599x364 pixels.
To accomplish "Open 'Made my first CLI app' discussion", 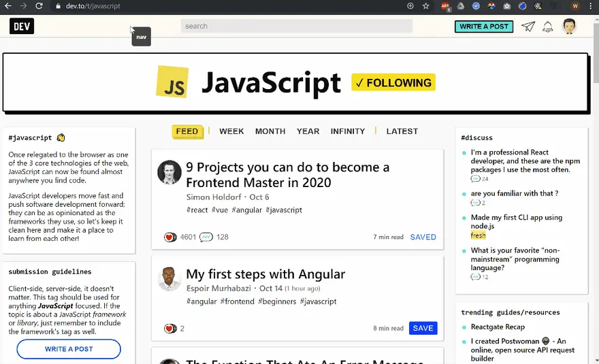I will click(517, 222).
